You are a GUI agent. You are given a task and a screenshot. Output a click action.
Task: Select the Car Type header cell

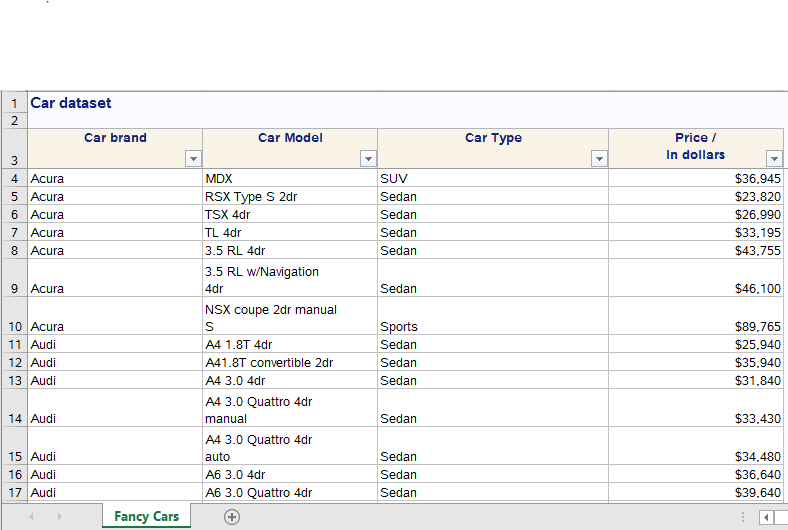pyautogui.click(x=493, y=148)
